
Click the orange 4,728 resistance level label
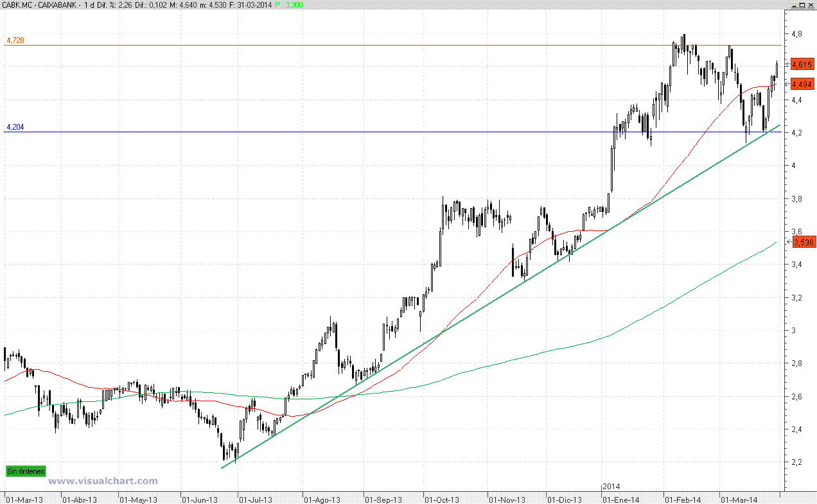tap(15, 40)
